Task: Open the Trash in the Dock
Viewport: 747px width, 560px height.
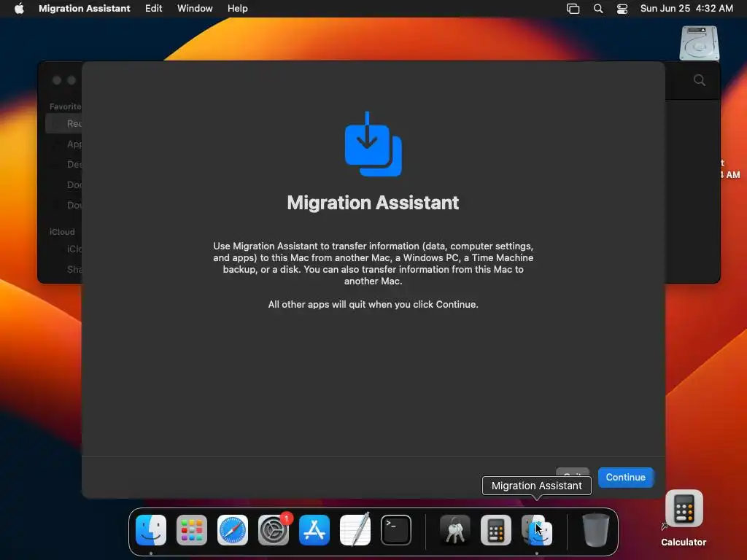Action: (x=595, y=530)
